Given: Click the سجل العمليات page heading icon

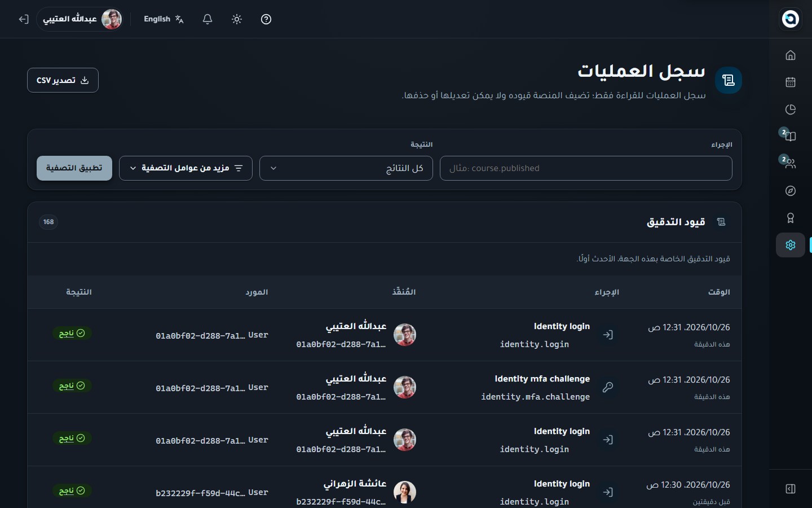Looking at the screenshot, I should (x=729, y=80).
